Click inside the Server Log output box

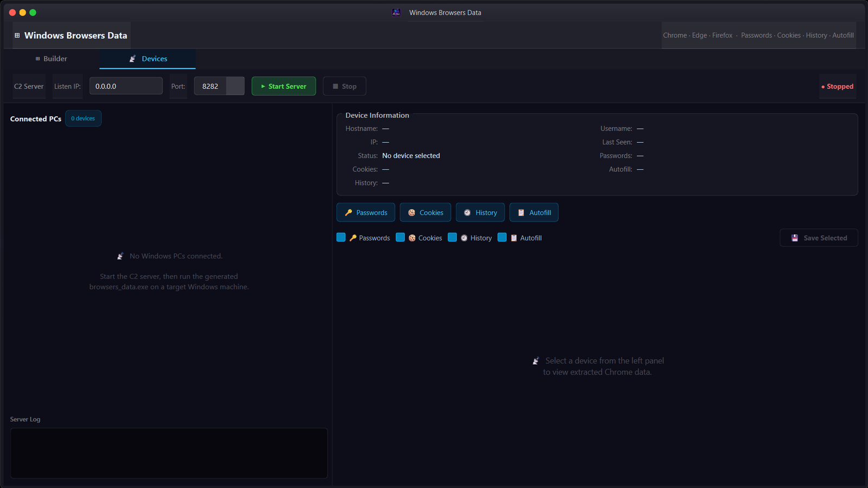tap(169, 453)
